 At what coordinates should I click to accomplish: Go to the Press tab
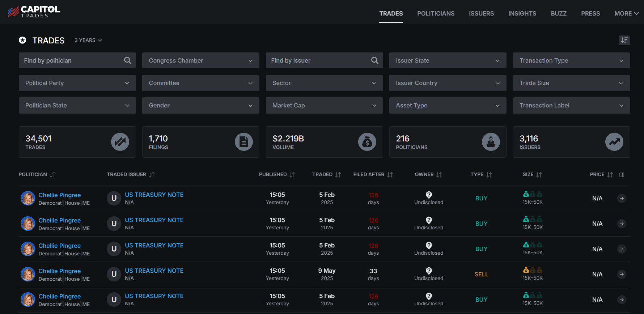[x=590, y=13]
